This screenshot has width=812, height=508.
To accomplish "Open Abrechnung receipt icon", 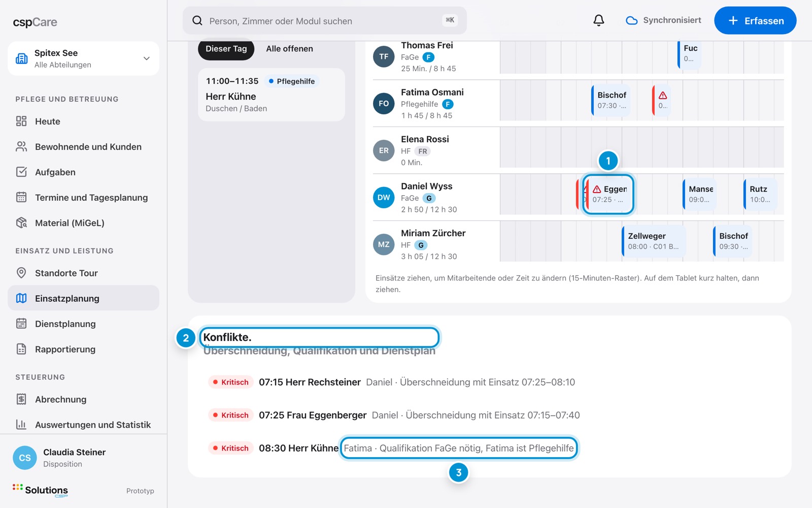I will click(x=21, y=399).
